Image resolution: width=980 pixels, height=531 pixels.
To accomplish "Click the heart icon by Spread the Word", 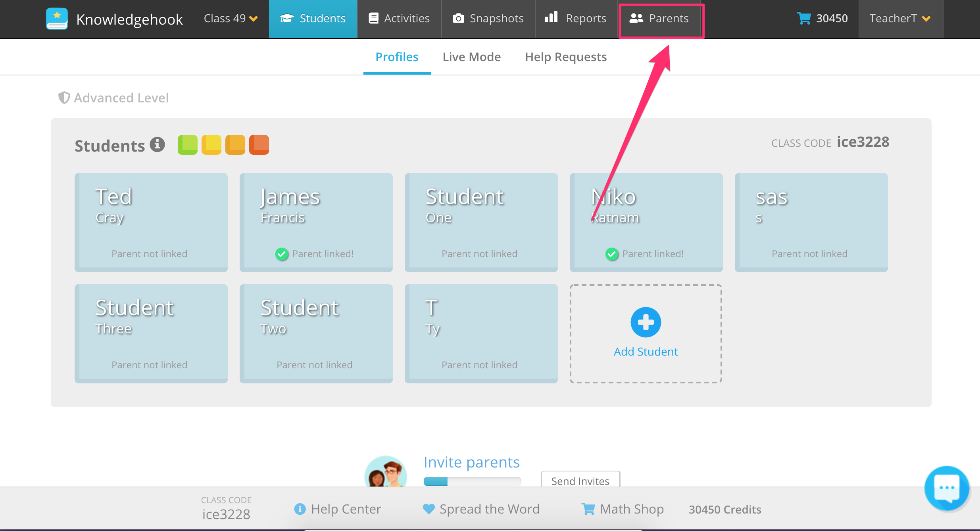I will point(429,509).
